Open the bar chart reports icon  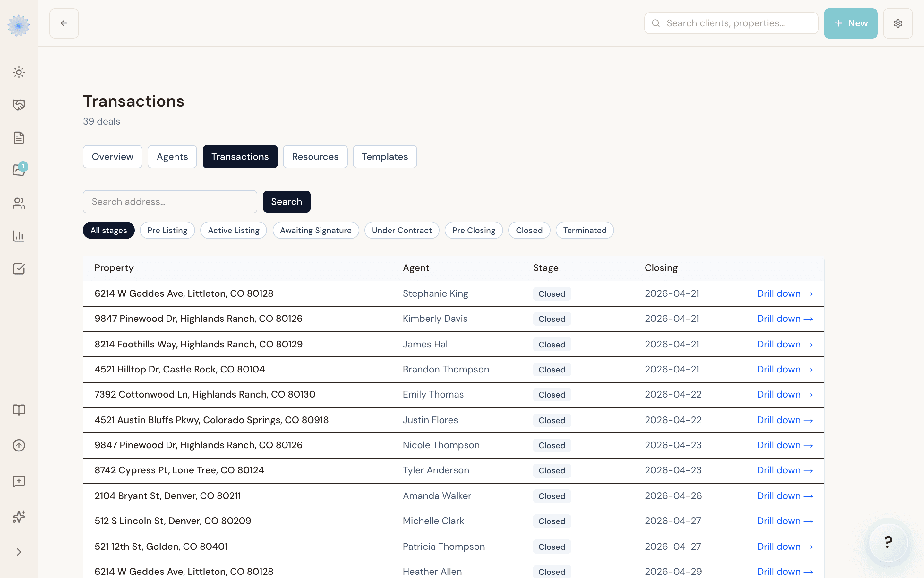point(19,236)
